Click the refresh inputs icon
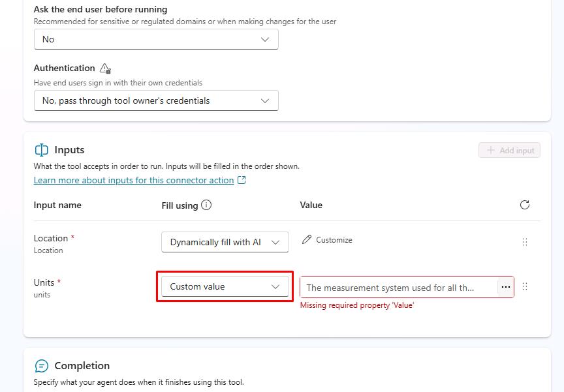This screenshot has height=392, width=564. (524, 205)
